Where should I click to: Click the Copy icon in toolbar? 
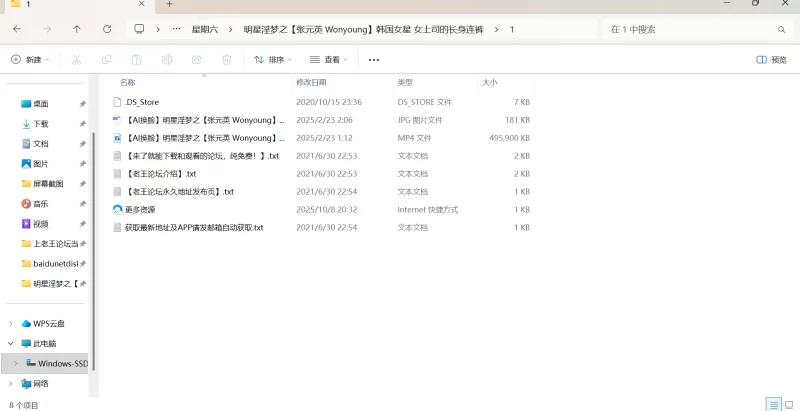point(107,60)
